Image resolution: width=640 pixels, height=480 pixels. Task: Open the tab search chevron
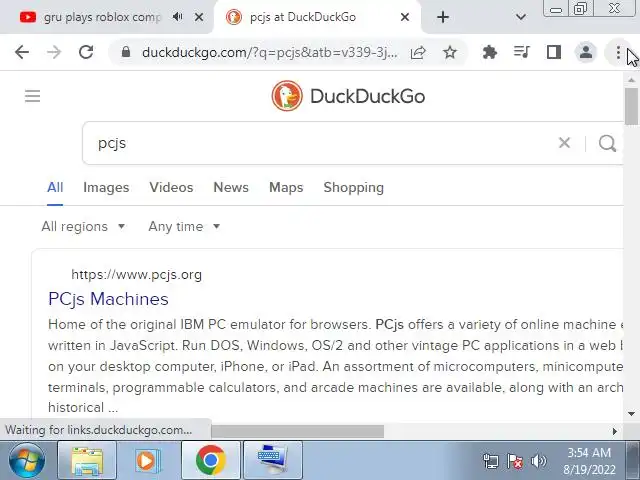tap(520, 17)
